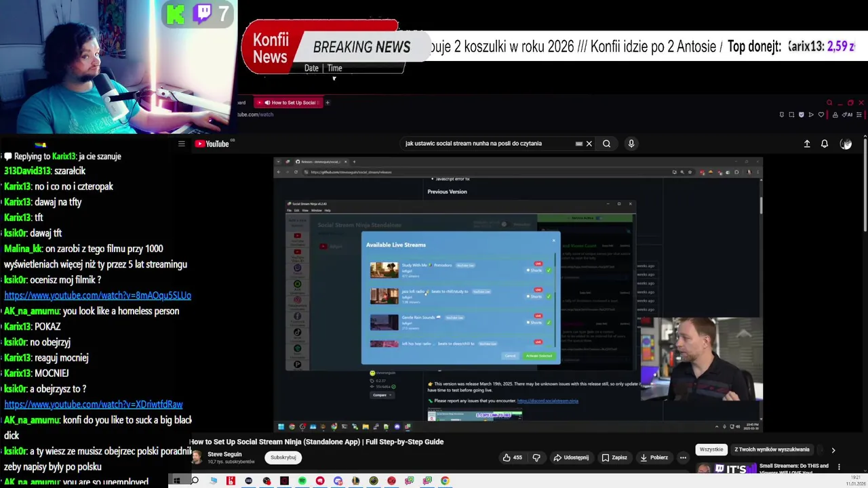Open a new browser tab with plus
This screenshot has width=868, height=488.
point(327,102)
